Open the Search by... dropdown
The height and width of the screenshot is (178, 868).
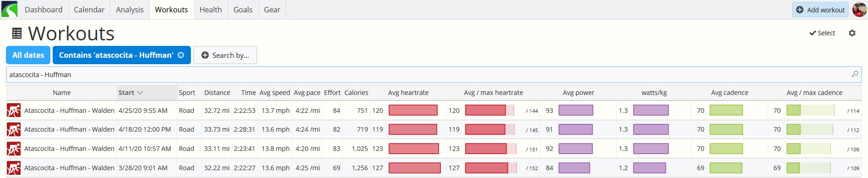click(225, 55)
